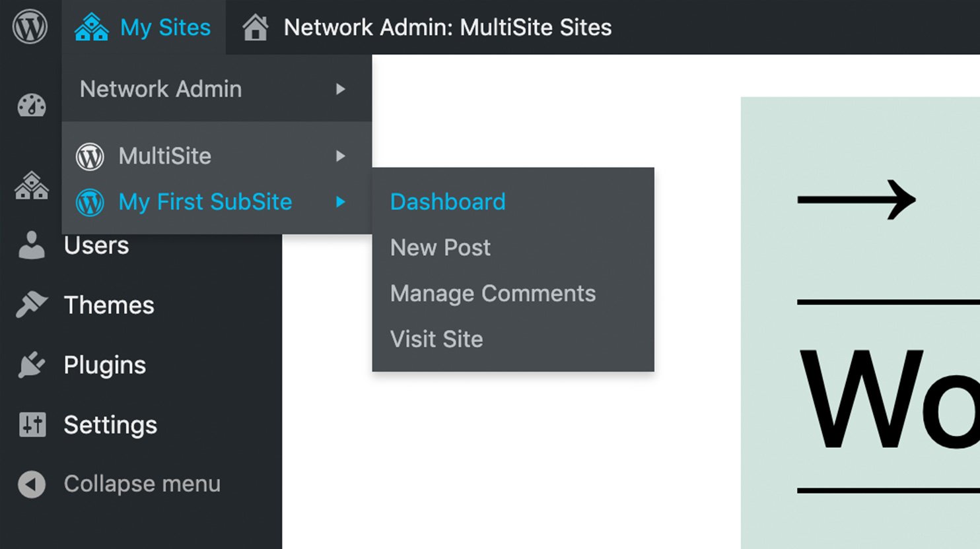
Task: Click the home icon beside Network Admin: MultiSite Sites
Action: (255, 26)
